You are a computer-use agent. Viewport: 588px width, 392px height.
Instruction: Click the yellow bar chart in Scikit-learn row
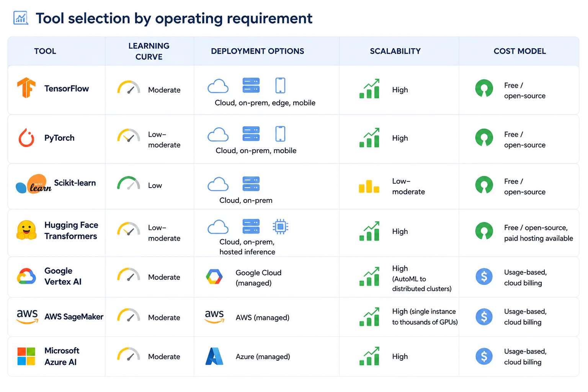(369, 186)
